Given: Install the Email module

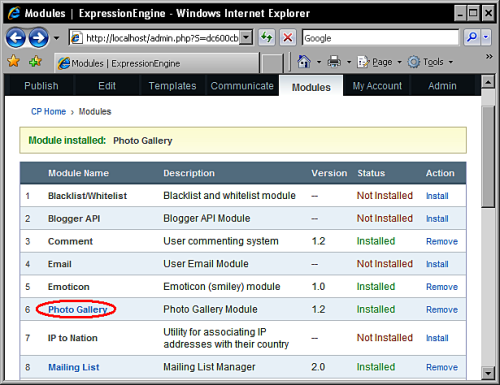Looking at the screenshot, I should click(x=437, y=264).
